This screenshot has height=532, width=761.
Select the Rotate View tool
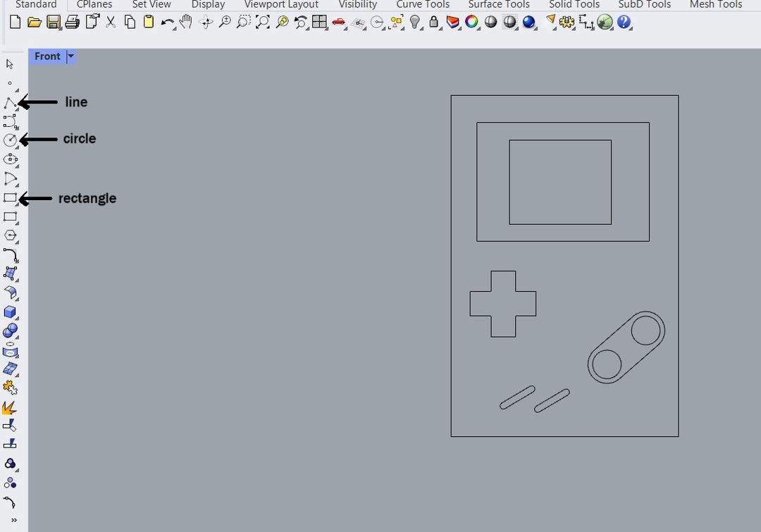(206, 23)
